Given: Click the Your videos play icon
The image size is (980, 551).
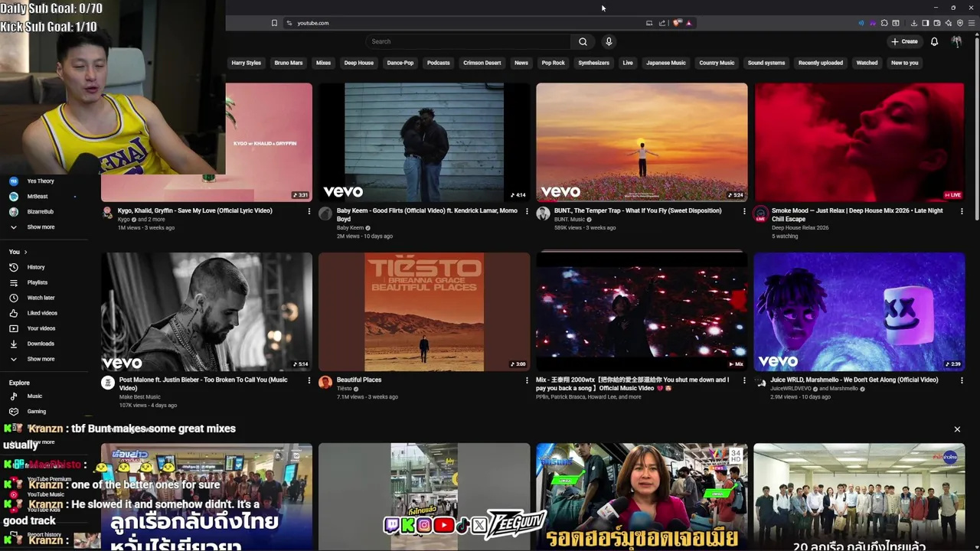Looking at the screenshot, I should [13, 328].
